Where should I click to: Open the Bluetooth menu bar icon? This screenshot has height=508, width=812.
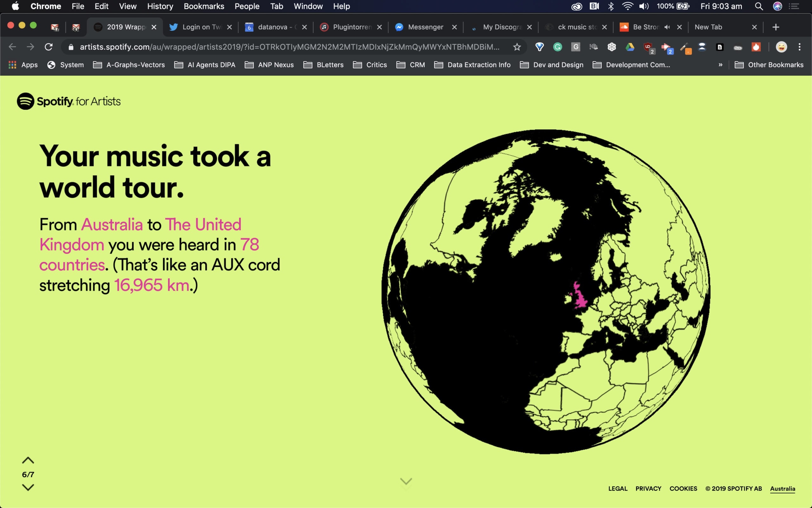611,6
